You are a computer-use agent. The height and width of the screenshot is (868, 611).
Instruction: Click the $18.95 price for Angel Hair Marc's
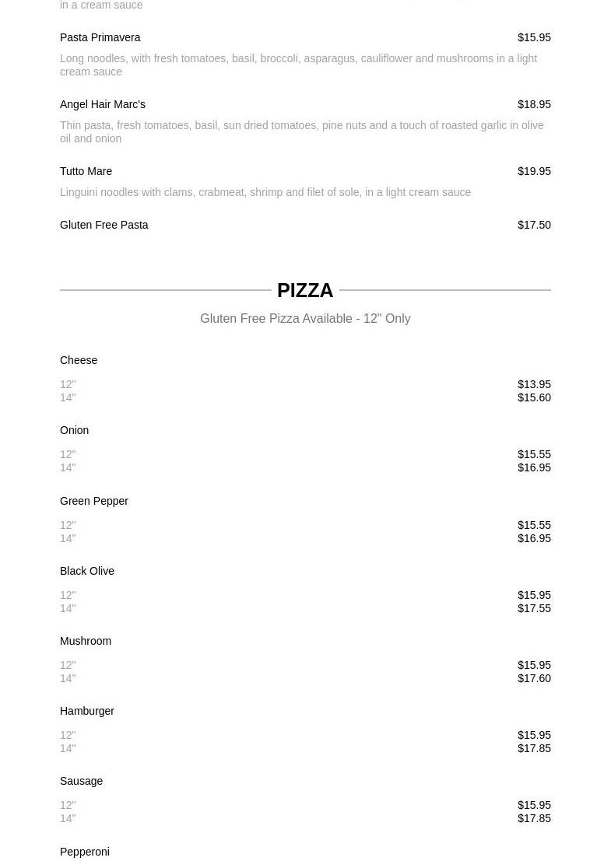point(534,104)
